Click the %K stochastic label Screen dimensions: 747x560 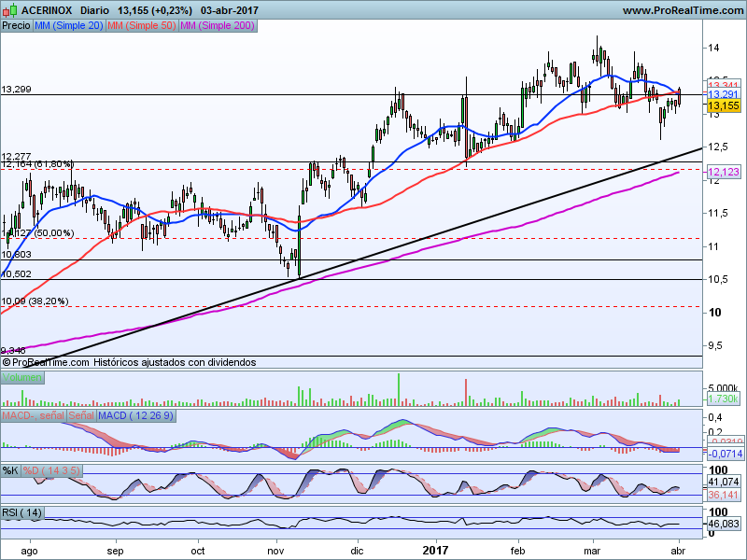pos(10,471)
